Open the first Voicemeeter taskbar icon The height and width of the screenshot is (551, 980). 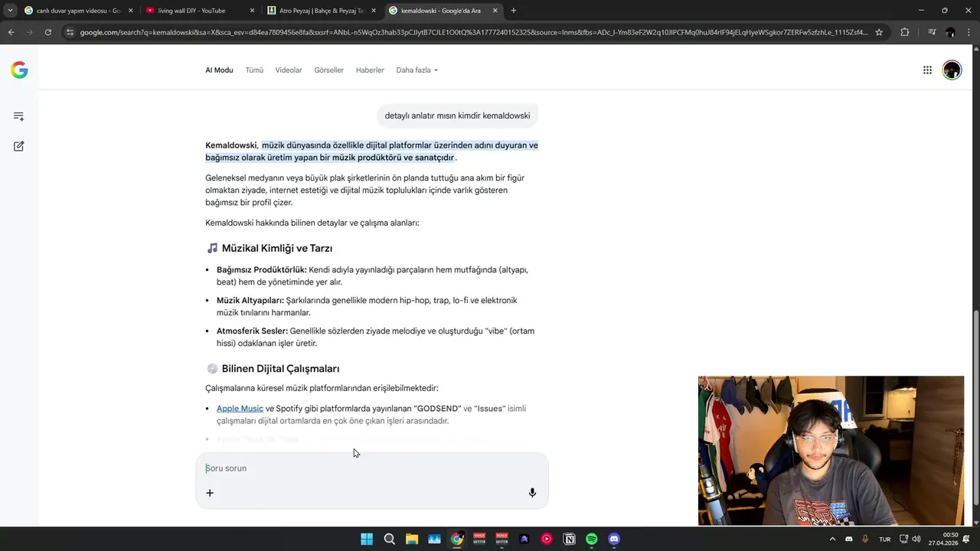coord(479,539)
